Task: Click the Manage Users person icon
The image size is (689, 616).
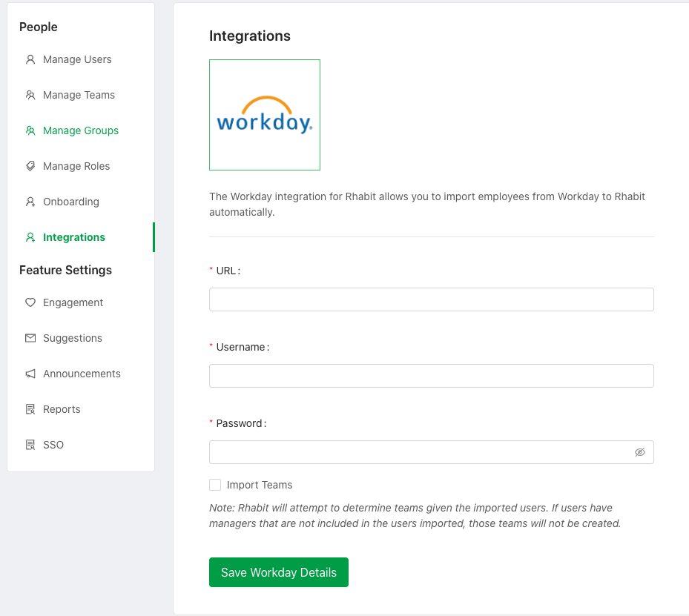Action: coord(30,59)
